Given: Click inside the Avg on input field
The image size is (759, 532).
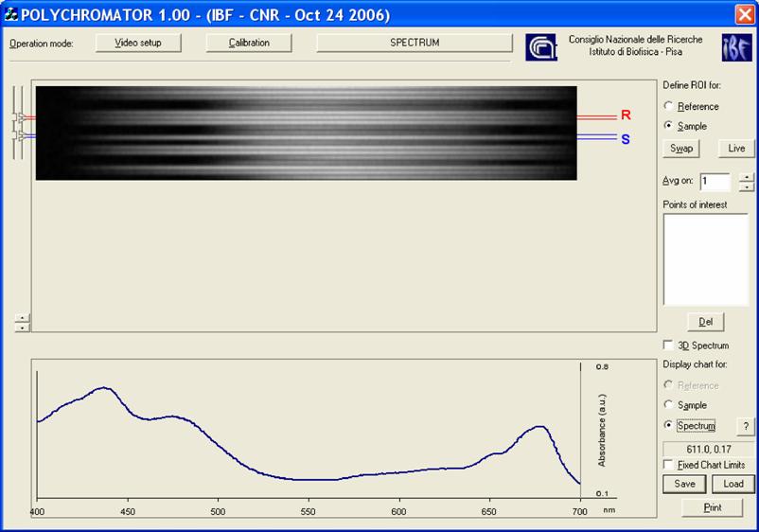Looking at the screenshot, I should click(x=715, y=182).
